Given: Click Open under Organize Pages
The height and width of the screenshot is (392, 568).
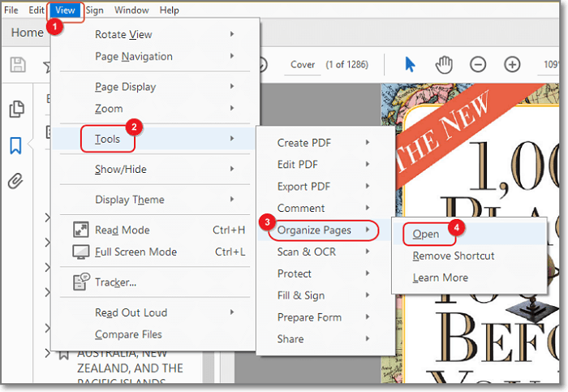Looking at the screenshot, I should click(425, 234).
